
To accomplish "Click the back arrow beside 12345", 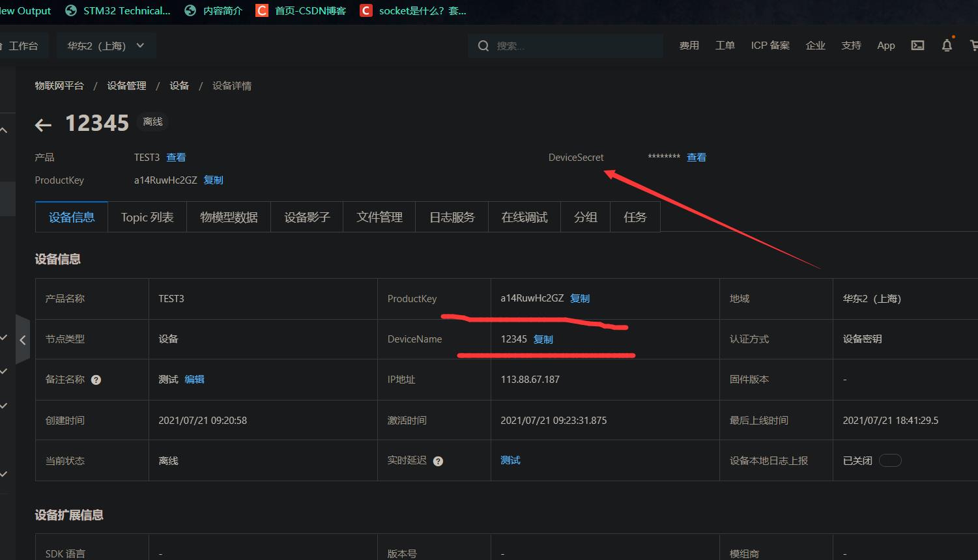I will 43,125.
